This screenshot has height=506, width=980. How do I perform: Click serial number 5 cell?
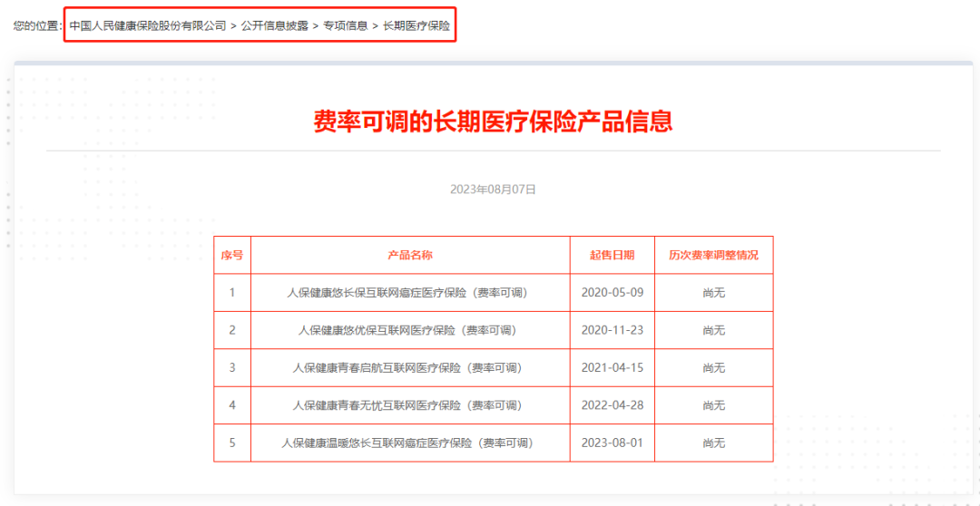tap(232, 443)
